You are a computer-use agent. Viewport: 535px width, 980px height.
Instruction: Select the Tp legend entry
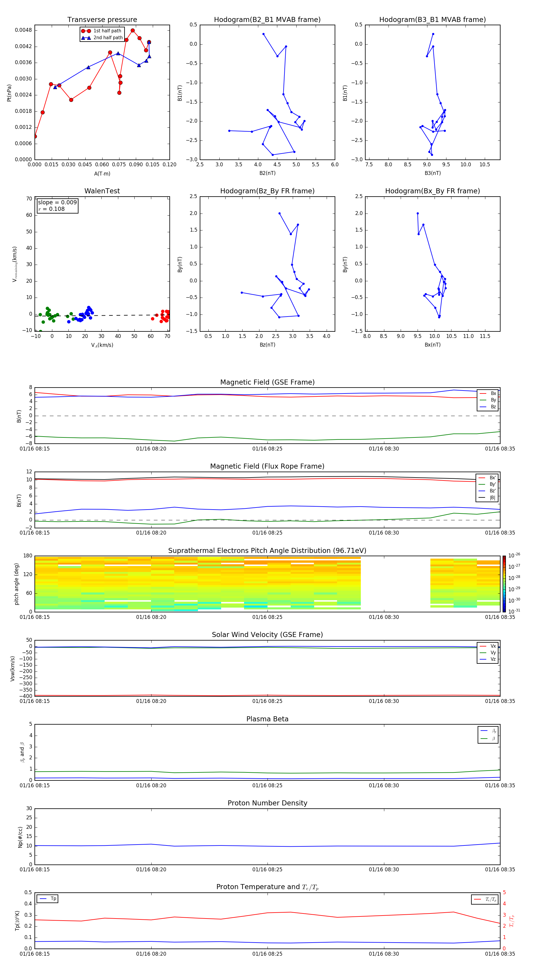click(x=48, y=899)
